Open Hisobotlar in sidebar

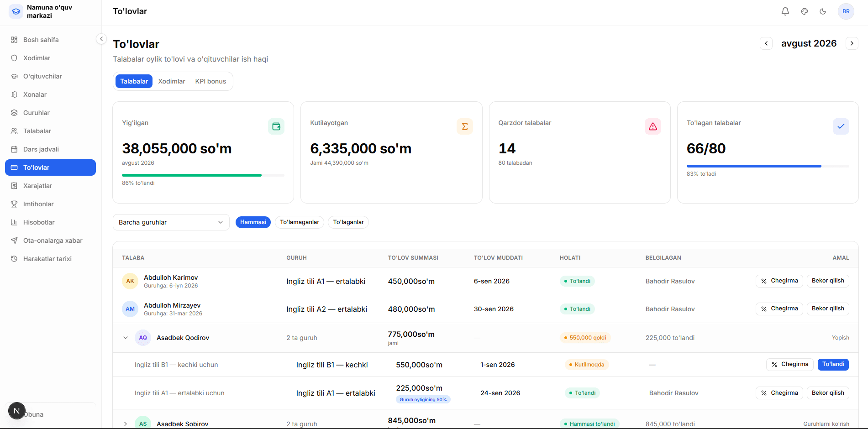[x=50, y=222]
